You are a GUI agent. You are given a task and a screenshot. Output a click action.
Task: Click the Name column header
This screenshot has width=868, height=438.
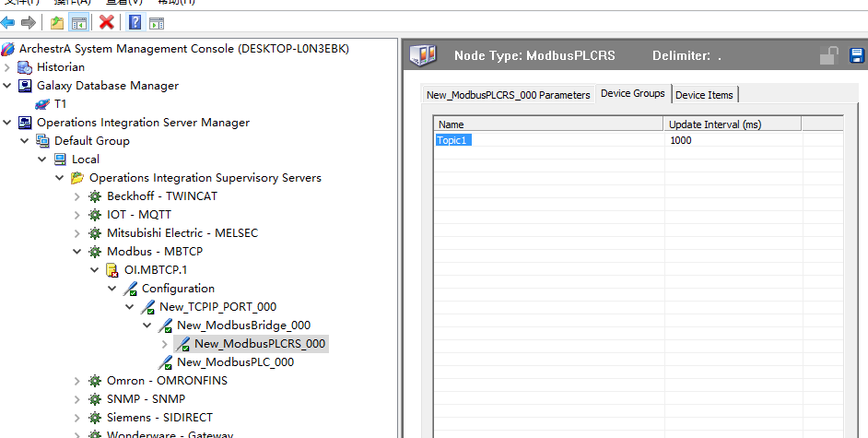(x=548, y=124)
